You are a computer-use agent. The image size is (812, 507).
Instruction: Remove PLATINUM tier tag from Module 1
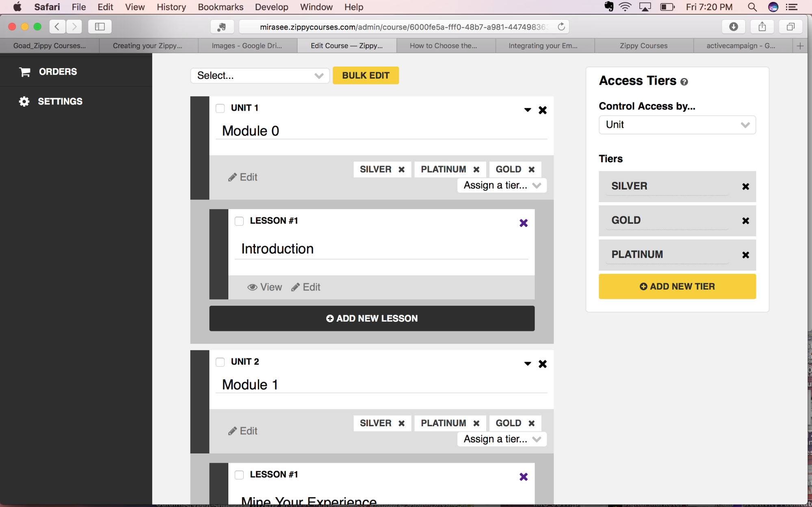tap(476, 423)
